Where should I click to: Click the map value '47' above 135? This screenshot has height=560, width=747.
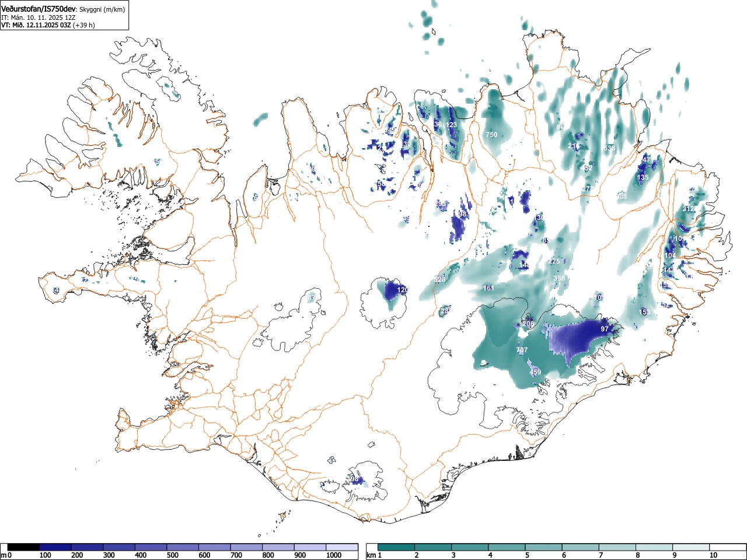(646, 160)
